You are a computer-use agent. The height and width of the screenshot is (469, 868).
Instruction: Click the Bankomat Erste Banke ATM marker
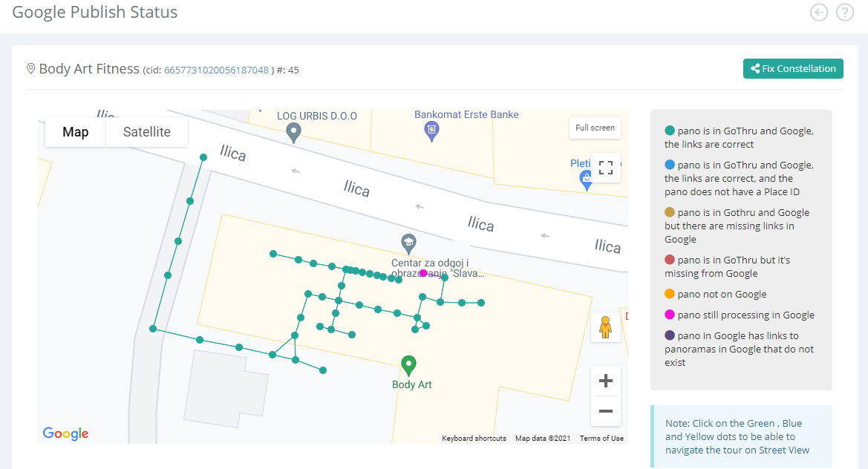431,131
